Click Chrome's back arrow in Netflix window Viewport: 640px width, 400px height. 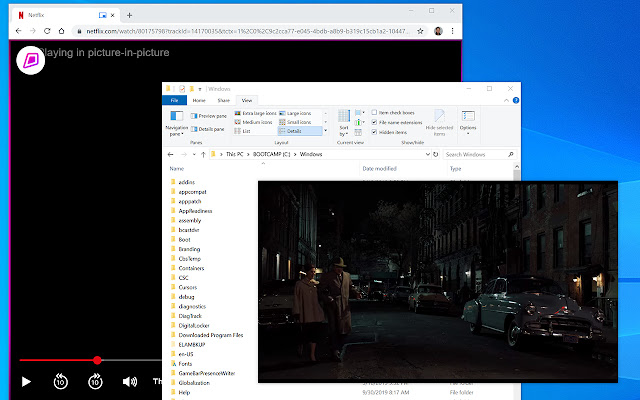(18, 31)
